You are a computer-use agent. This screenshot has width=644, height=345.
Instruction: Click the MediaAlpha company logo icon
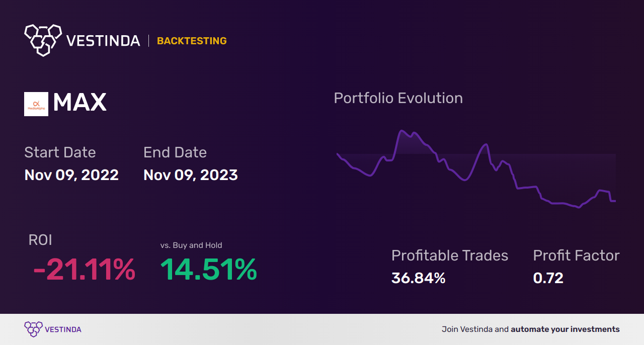(x=36, y=104)
